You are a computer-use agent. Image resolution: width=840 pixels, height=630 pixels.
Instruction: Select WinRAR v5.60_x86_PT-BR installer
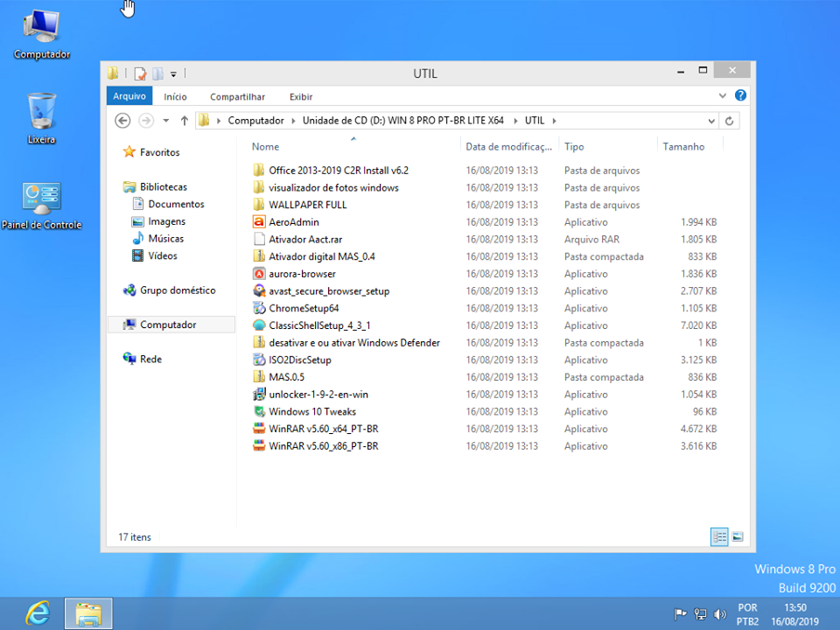point(316,445)
